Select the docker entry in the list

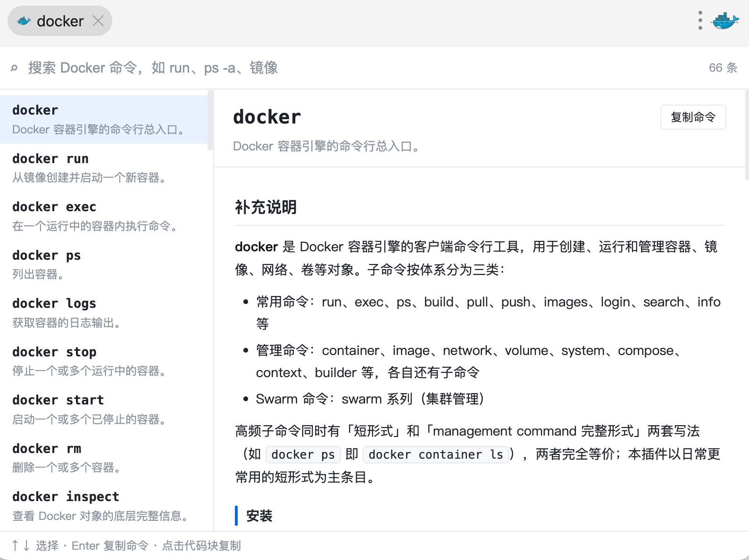click(104, 119)
